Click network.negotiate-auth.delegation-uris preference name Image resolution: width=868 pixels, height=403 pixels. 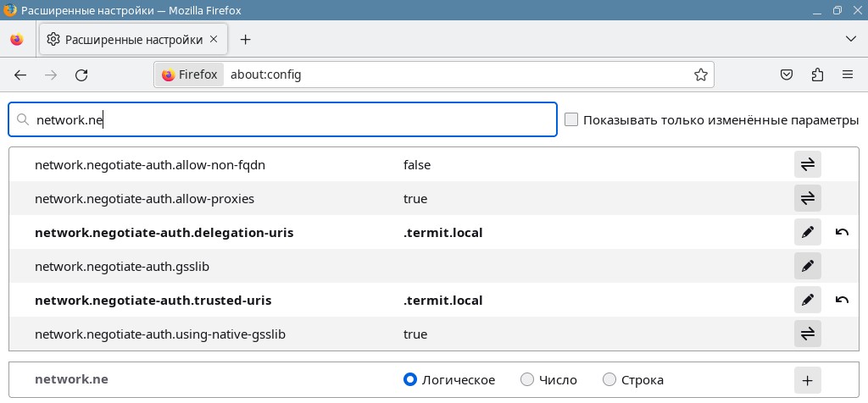tap(164, 233)
